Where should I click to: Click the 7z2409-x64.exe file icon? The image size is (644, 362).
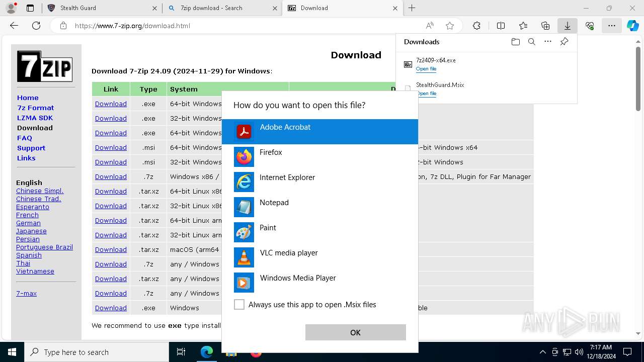click(408, 64)
